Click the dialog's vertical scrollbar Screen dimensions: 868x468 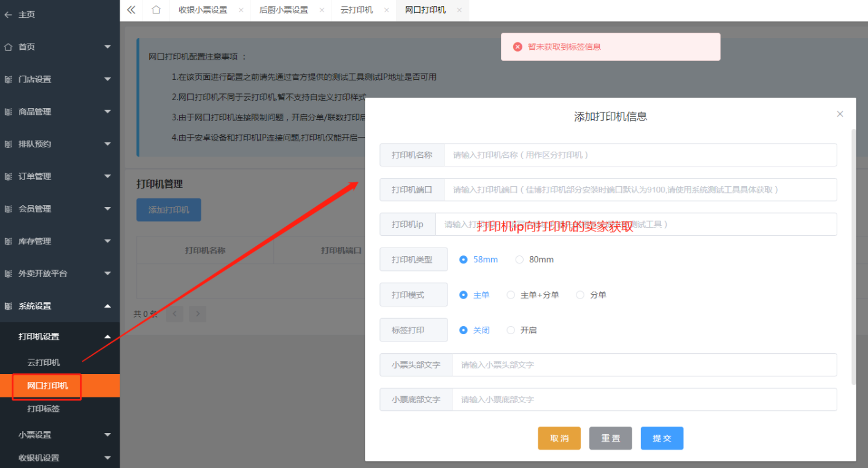pos(853,257)
